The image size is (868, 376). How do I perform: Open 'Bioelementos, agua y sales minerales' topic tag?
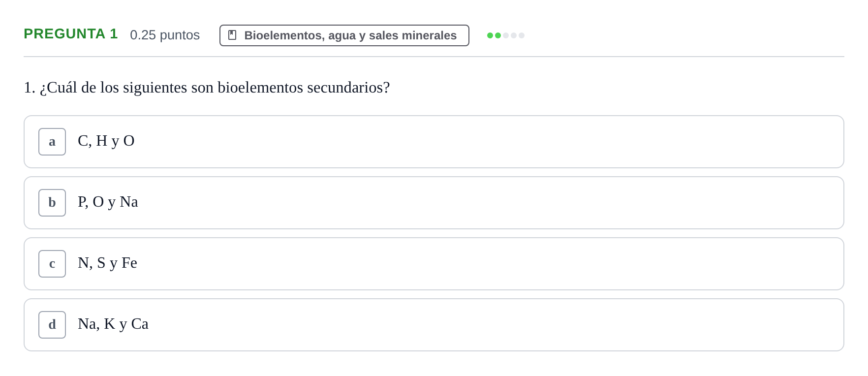344,35
